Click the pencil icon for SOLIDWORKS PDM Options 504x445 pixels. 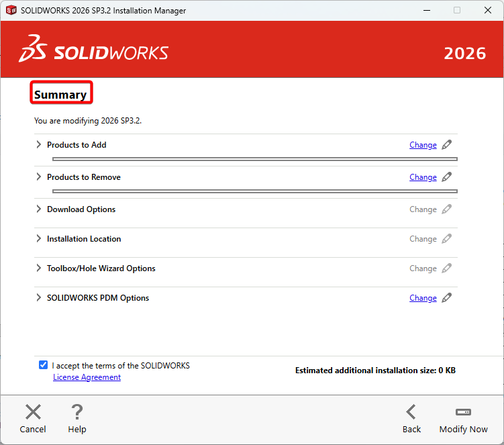446,298
